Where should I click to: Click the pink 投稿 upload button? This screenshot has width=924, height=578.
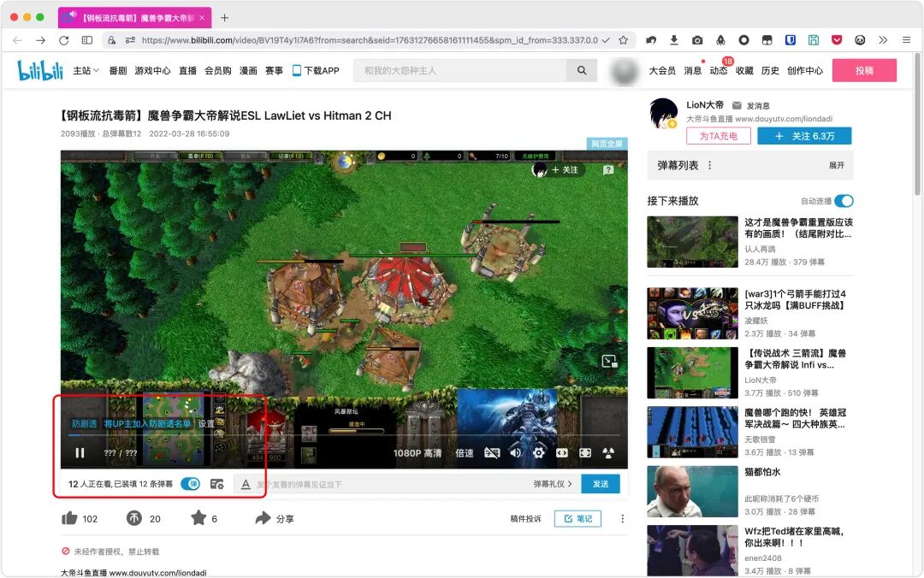point(864,71)
